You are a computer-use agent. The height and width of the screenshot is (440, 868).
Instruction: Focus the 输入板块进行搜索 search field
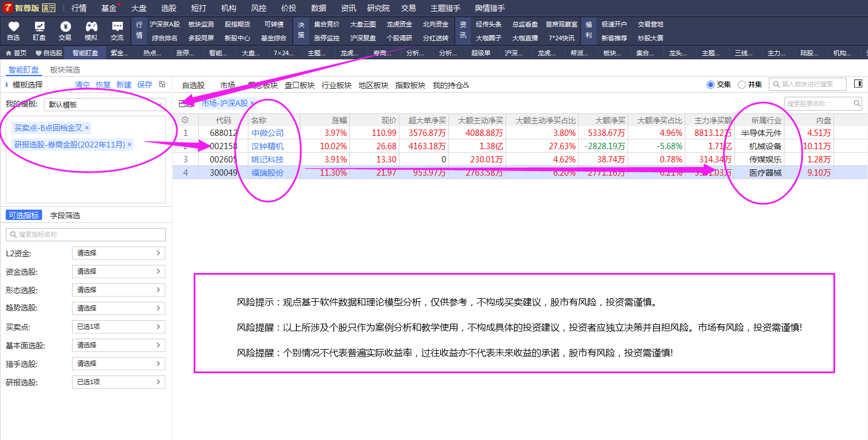(x=807, y=84)
